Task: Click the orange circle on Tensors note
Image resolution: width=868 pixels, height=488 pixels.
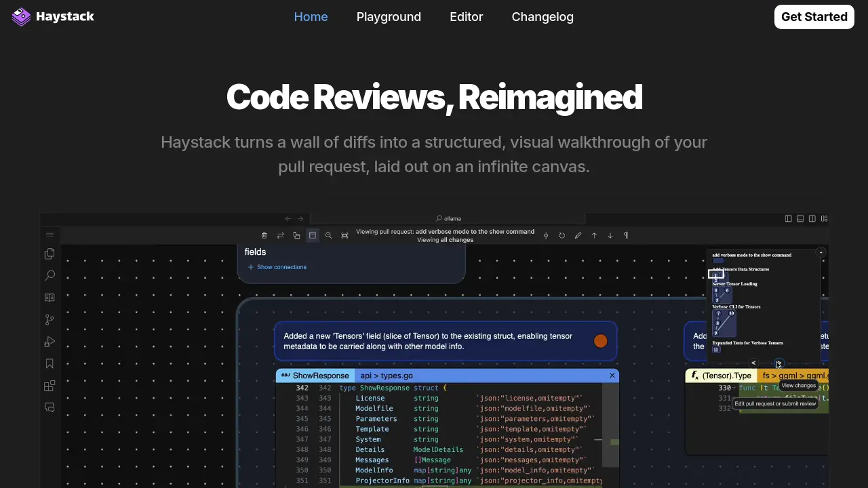Action: [x=600, y=341]
